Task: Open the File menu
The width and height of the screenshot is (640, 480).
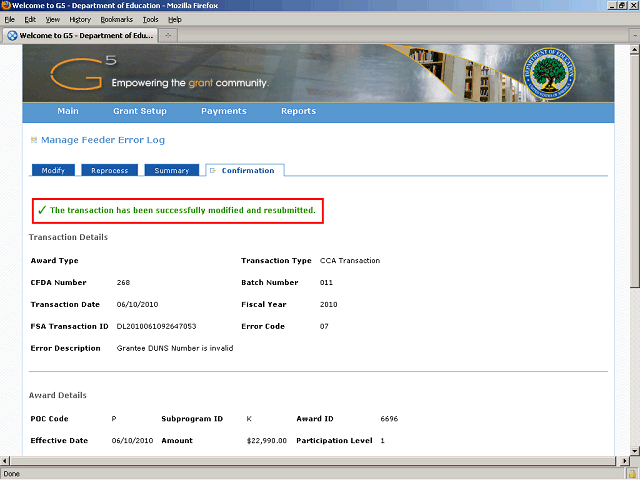Action: [x=9, y=20]
